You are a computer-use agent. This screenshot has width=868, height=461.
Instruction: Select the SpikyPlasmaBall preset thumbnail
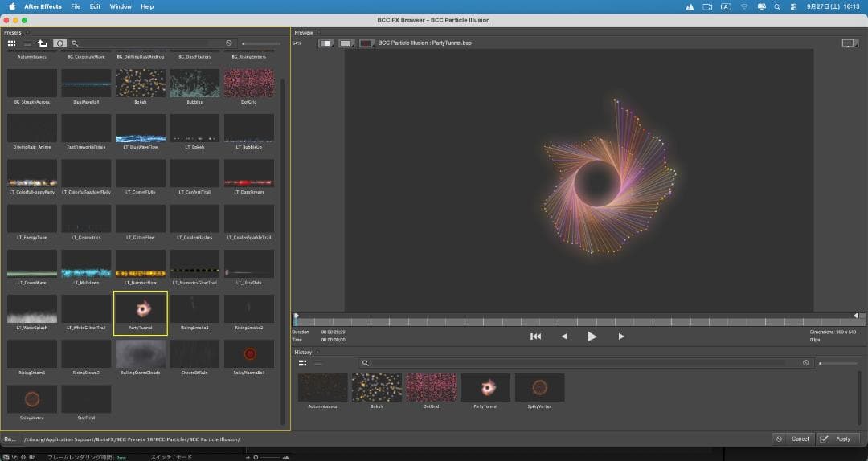point(248,355)
